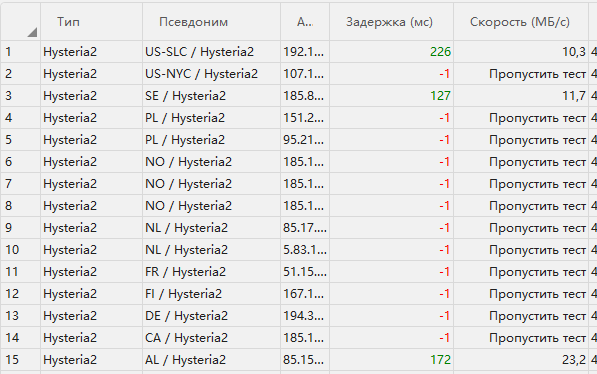The height and width of the screenshot is (374, 597).
Task: Select the AL / Hysteria2 server
Action: (x=185, y=360)
